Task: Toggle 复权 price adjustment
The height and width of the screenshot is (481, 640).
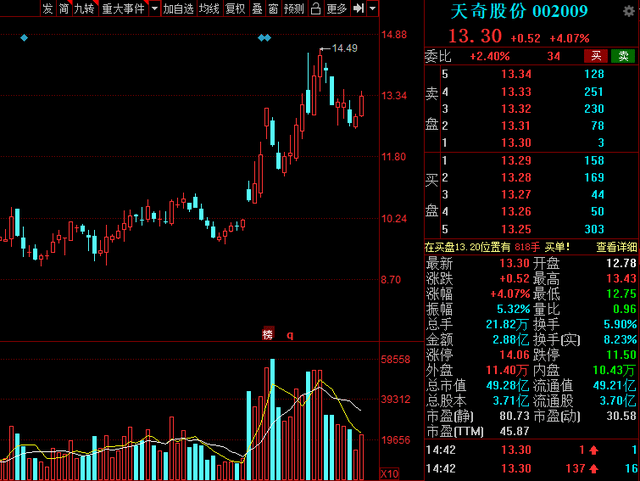Action: click(x=236, y=8)
